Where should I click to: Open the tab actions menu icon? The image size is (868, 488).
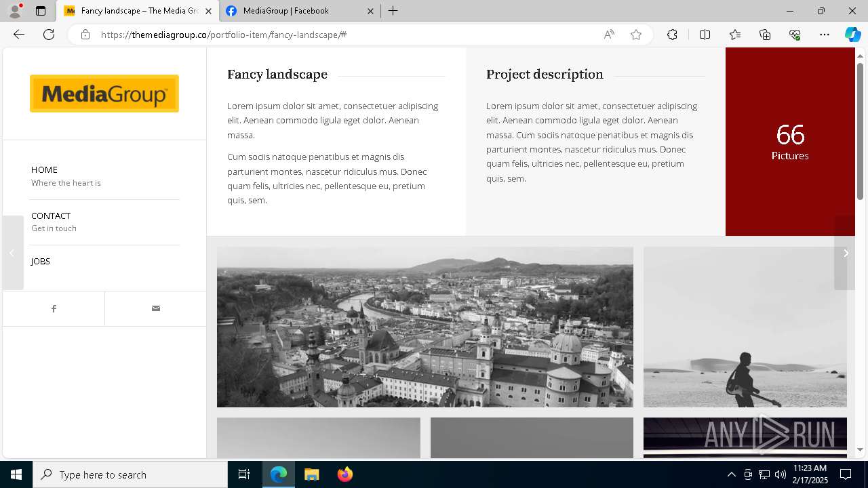pos(41,11)
